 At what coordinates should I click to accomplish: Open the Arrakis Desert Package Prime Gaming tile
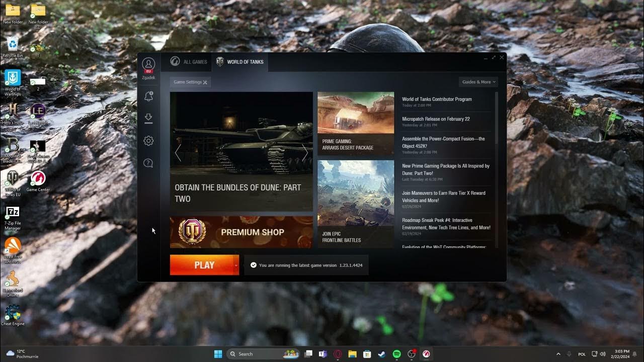click(356, 123)
